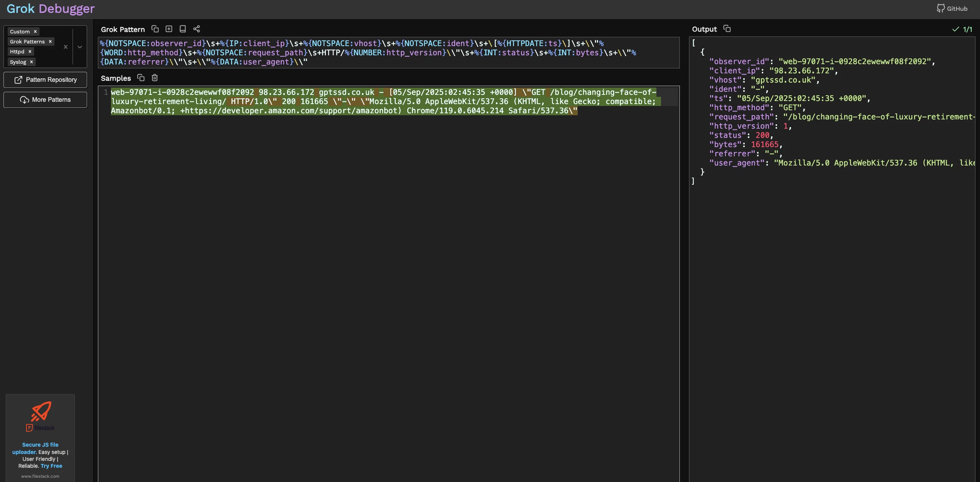Click the Output section heading
Viewport: 980px width, 482px height.
704,29
